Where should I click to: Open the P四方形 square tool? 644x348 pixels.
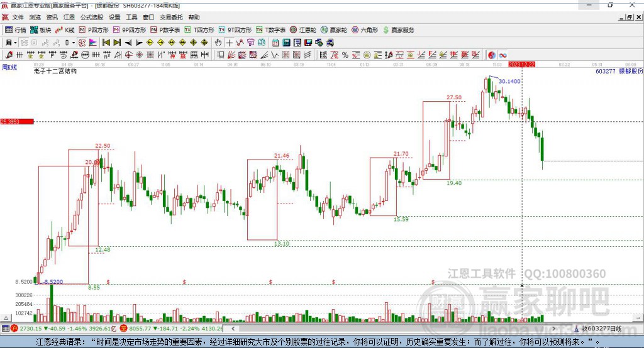tap(94, 30)
